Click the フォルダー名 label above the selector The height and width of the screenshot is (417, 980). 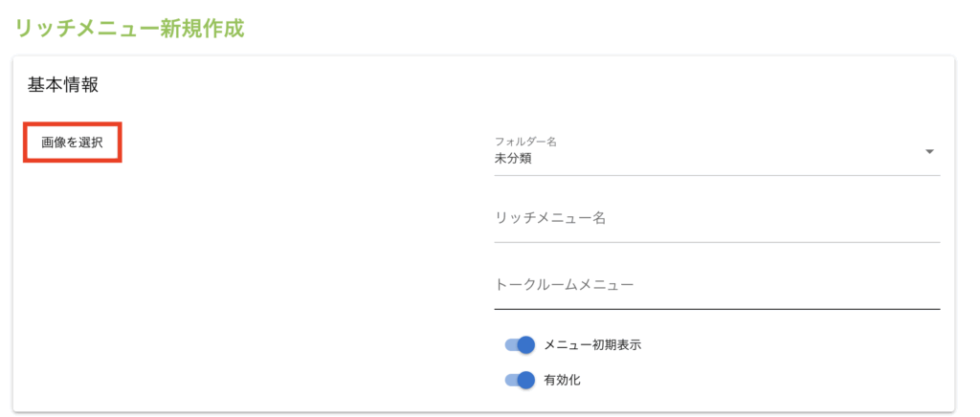coord(525,142)
